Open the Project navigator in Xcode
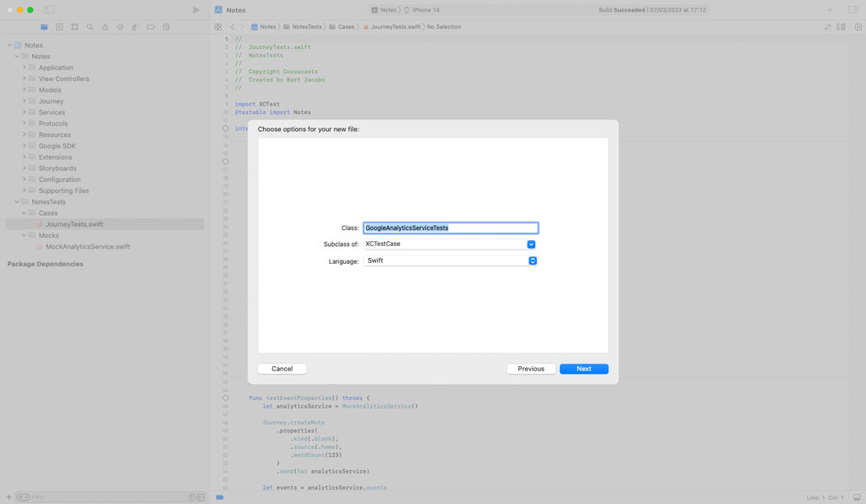Screen dimensions: 866x504 tap(44, 26)
